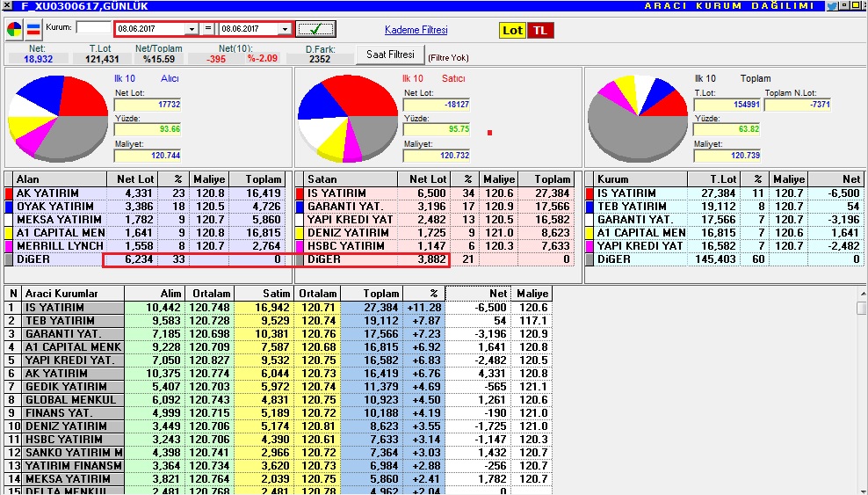Sort by Alan column header
The width and height of the screenshot is (868, 495).
pyautogui.click(x=60, y=178)
